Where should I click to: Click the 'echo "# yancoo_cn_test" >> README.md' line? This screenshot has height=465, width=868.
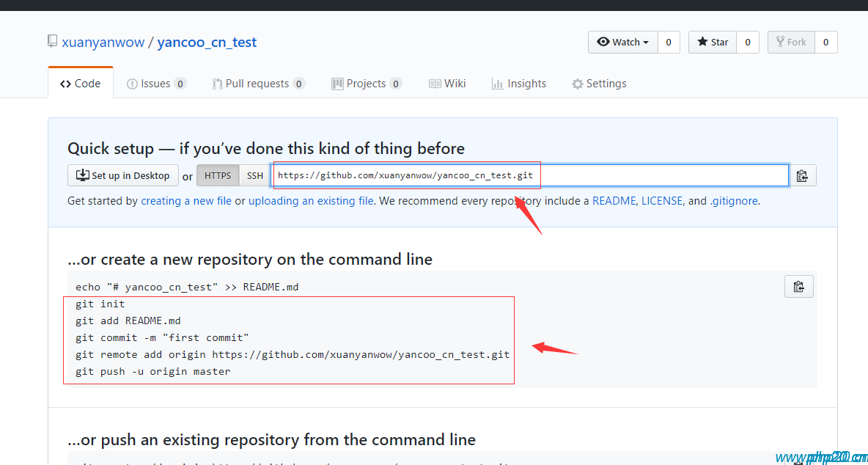point(187,288)
